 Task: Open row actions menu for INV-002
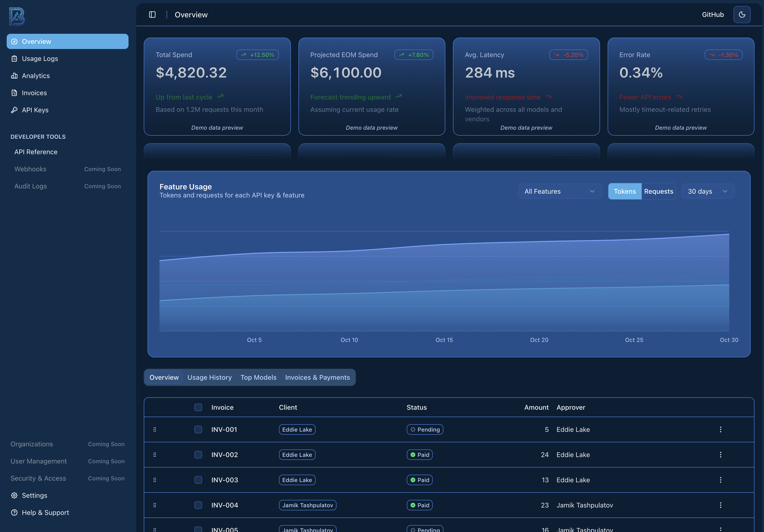[x=720, y=455]
